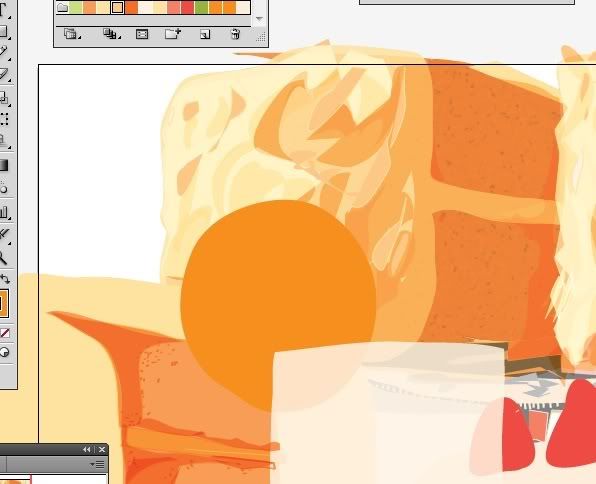596x484 pixels.
Task: Select the Zoom magnifier tool
Action: click(x=3, y=258)
